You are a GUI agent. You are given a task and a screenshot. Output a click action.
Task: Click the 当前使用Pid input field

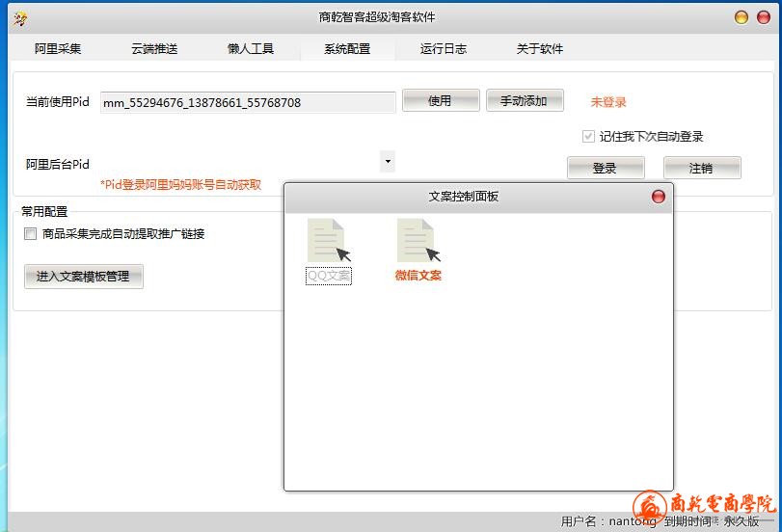pos(248,102)
